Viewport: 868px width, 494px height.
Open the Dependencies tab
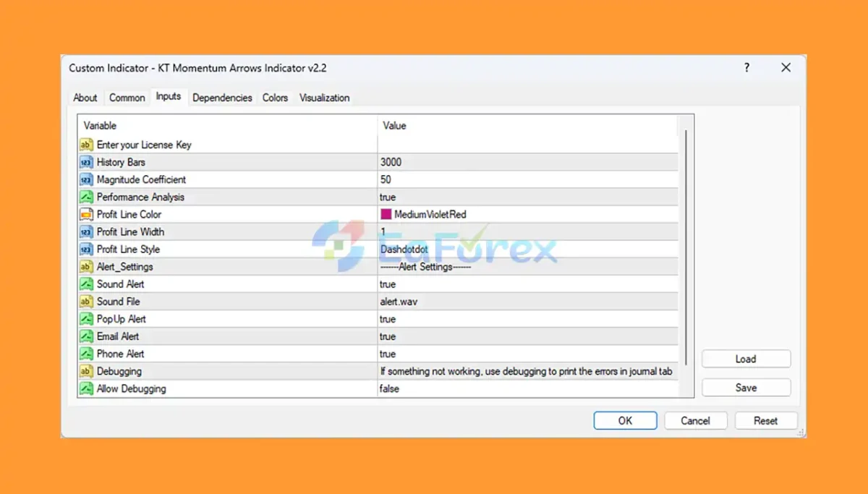pos(222,98)
